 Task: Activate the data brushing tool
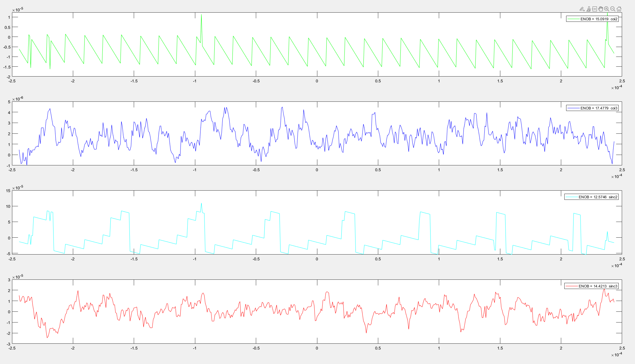(588, 9)
